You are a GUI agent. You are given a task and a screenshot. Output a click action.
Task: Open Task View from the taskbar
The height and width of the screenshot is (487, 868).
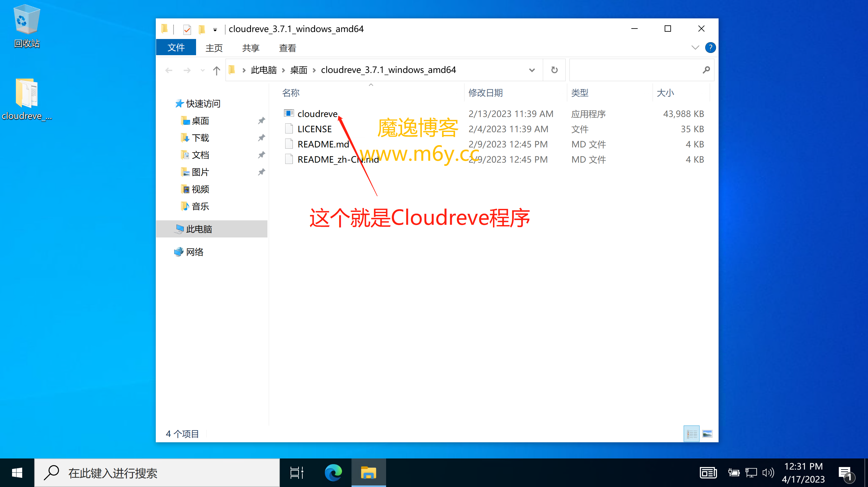(x=297, y=473)
